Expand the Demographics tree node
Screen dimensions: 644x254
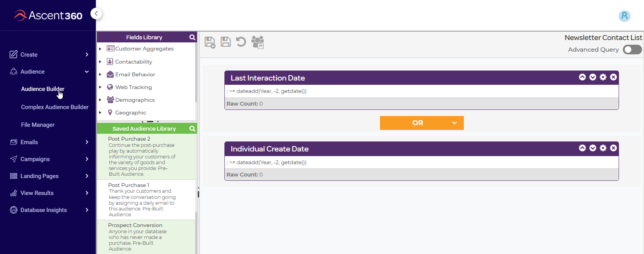pos(100,100)
